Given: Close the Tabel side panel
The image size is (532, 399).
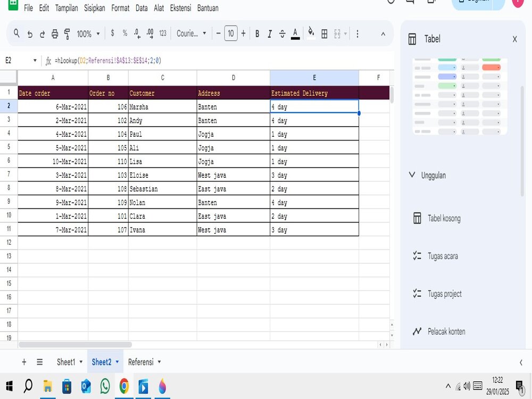Looking at the screenshot, I should tap(514, 39).
